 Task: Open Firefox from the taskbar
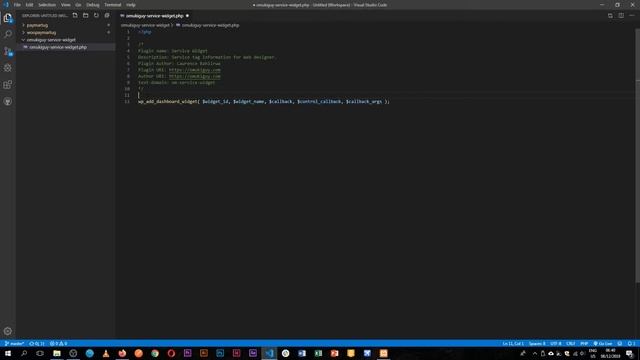tap(122, 353)
